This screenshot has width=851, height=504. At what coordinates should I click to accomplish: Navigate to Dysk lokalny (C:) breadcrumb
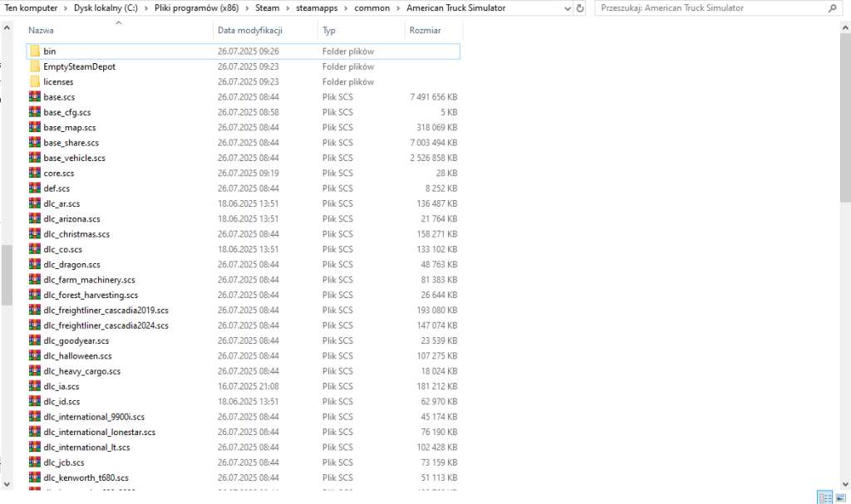(106, 8)
